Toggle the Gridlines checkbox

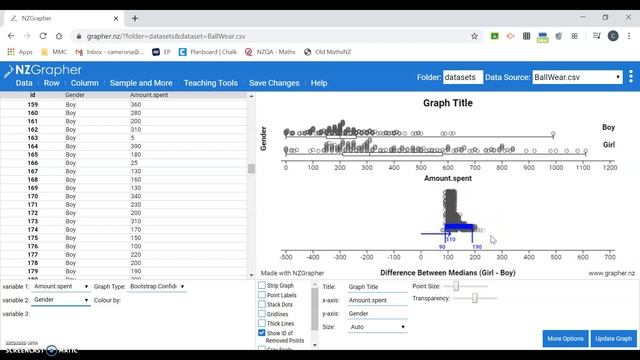coord(262,314)
